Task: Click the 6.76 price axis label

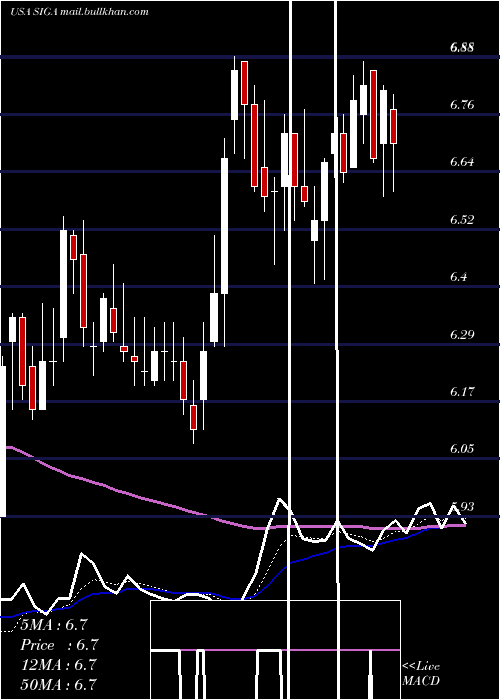Action: tap(462, 105)
